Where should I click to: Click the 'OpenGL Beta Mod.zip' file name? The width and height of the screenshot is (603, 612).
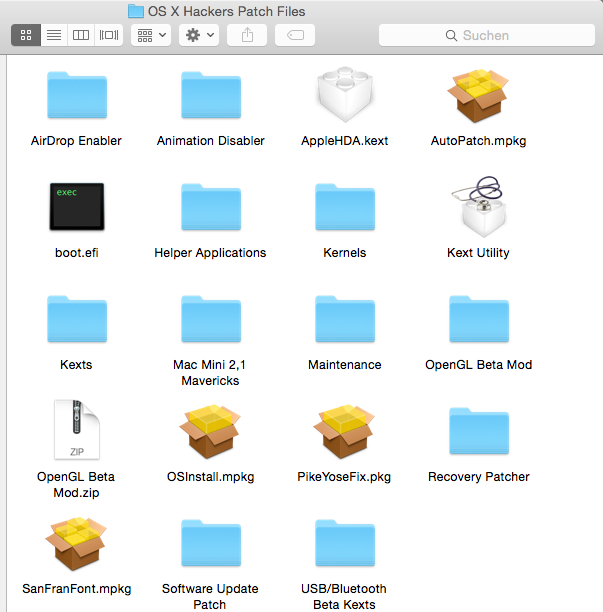point(76,484)
